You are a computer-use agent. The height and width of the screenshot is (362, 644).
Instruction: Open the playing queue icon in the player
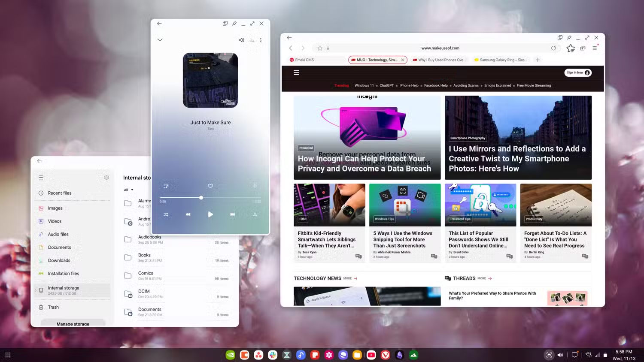pos(166,186)
